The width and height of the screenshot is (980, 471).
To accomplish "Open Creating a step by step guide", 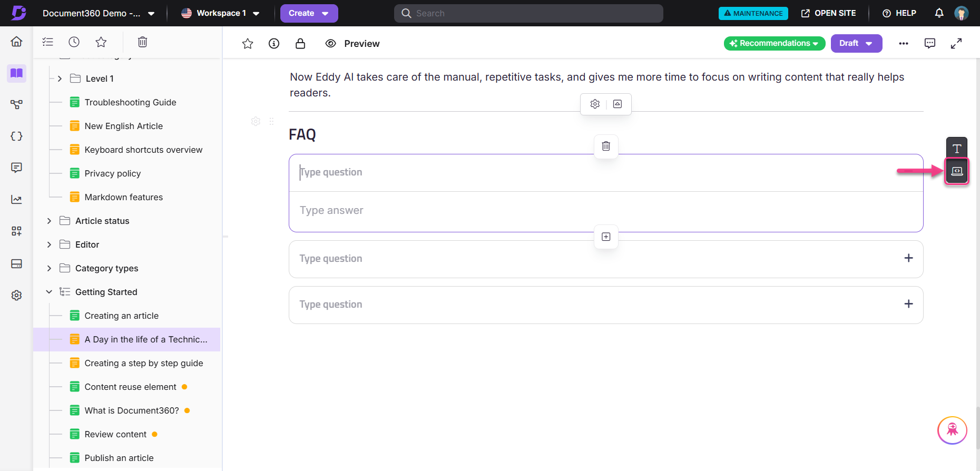I will (x=143, y=363).
